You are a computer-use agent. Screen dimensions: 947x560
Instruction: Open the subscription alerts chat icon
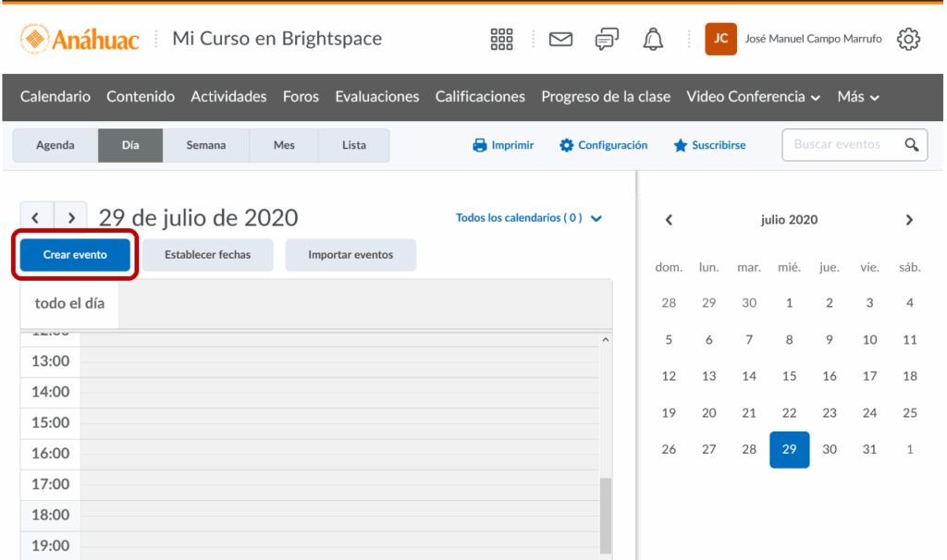[x=607, y=39]
